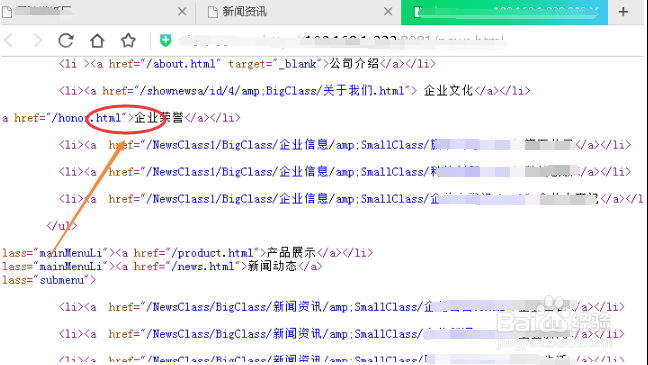Switch to the first blurred tab

(x=98, y=12)
